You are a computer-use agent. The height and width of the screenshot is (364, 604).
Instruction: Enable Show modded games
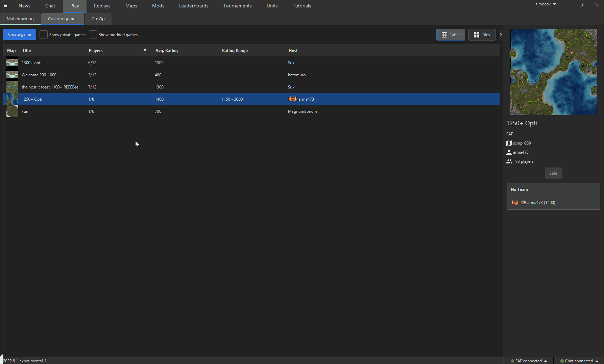point(93,34)
